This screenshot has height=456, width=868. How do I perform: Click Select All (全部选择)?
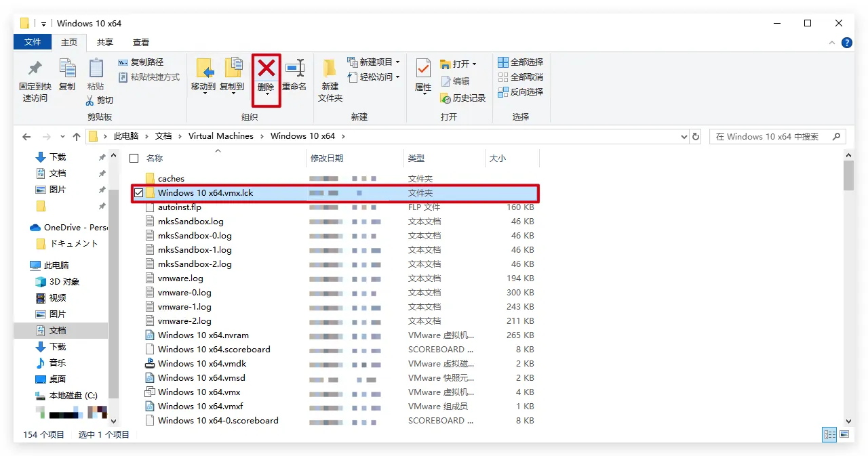521,62
